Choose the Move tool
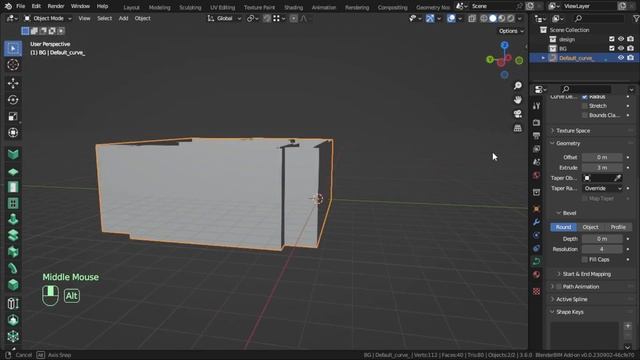The image size is (640, 360). point(13,83)
